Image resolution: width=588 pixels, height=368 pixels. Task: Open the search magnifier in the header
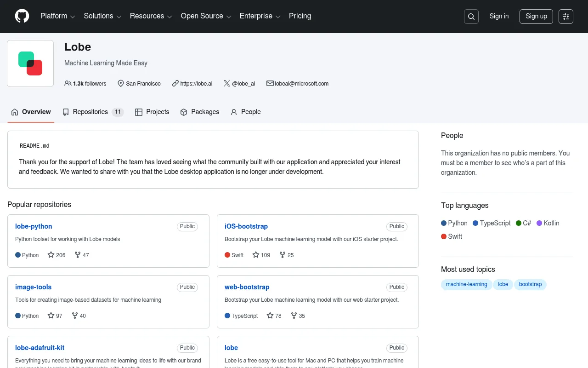click(471, 17)
